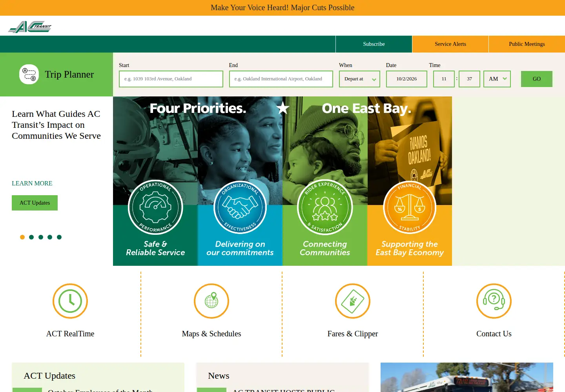This screenshot has width=565, height=392.
Task: Open the Service Alerts tab
Action: point(450,44)
